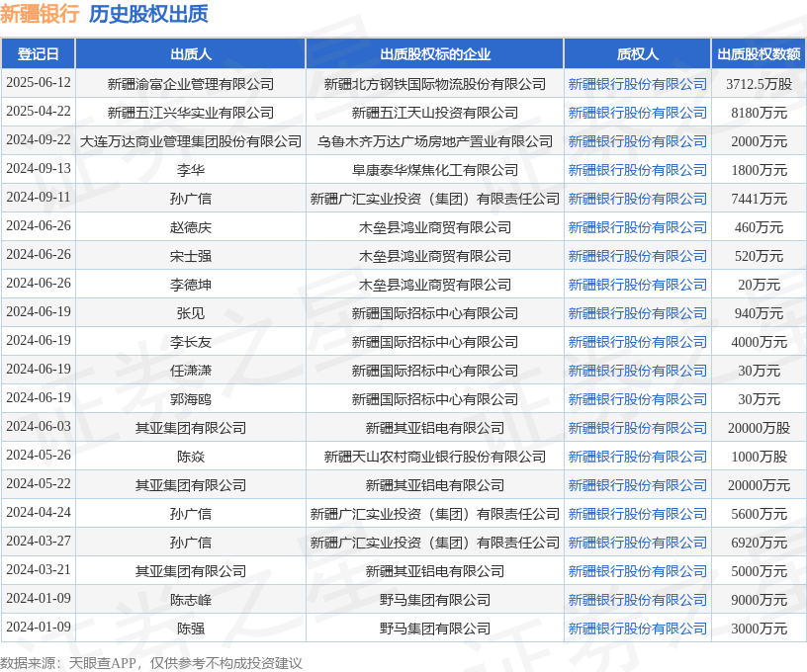Open 新疆银行股份有限公司 link in 张见 row

point(638,313)
